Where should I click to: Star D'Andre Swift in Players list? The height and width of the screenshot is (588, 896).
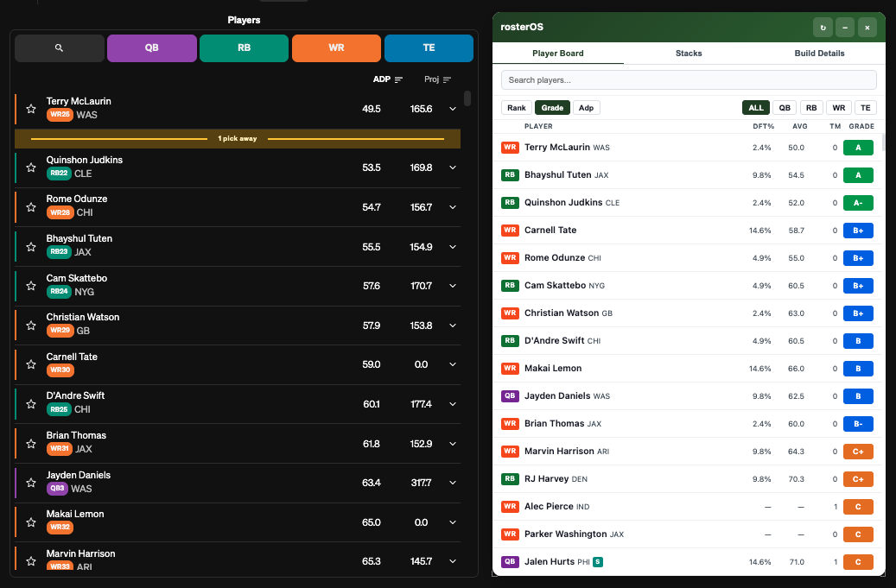pyautogui.click(x=31, y=403)
